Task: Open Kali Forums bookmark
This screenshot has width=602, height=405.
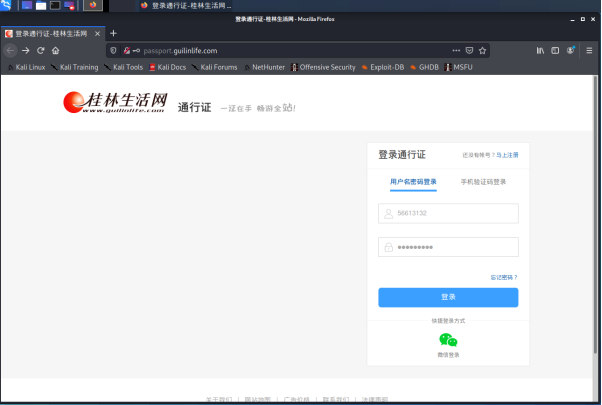Action: pos(215,67)
